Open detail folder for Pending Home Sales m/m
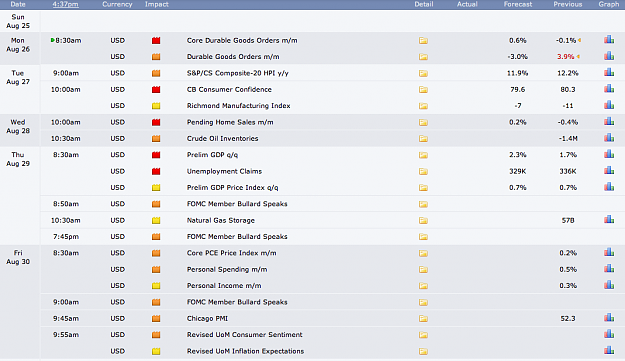 tap(423, 122)
